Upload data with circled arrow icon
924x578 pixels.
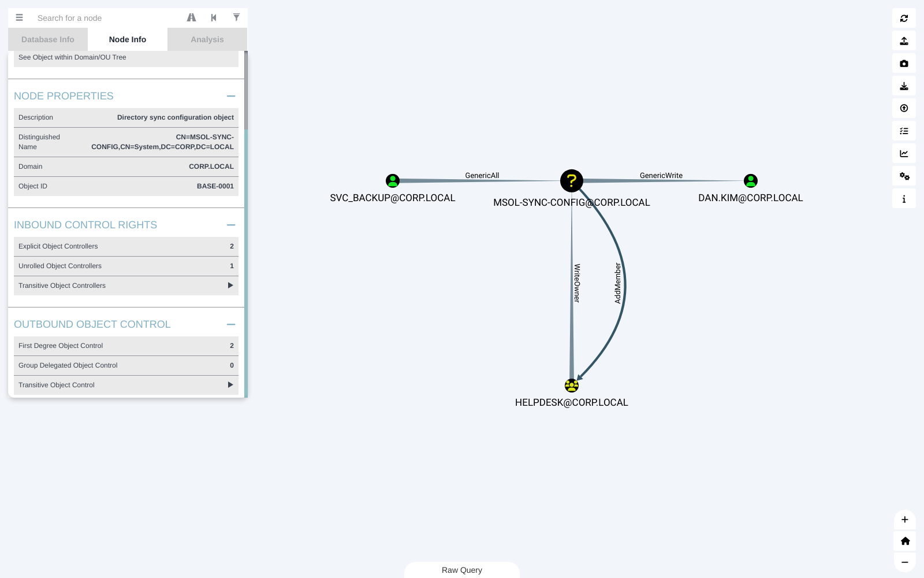pyautogui.click(x=904, y=108)
